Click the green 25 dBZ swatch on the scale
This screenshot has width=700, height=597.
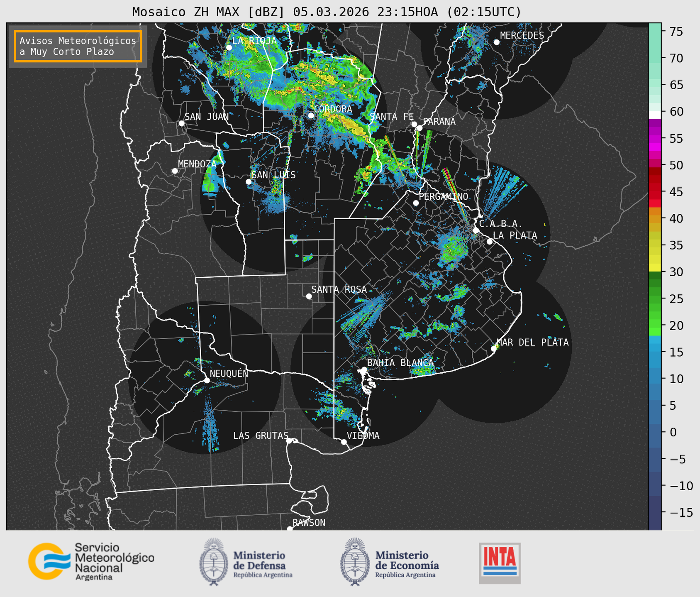(x=654, y=299)
